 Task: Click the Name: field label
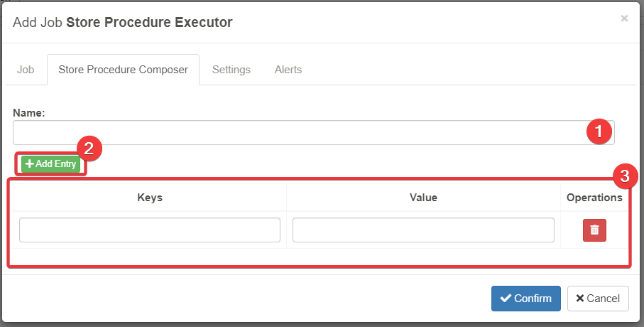(29, 112)
